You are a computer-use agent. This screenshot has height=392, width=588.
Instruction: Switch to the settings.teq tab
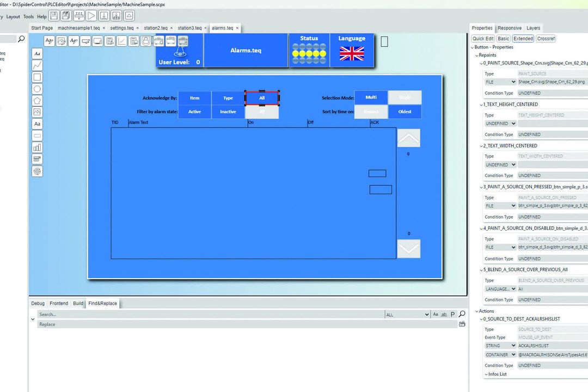[x=121, y=28]
